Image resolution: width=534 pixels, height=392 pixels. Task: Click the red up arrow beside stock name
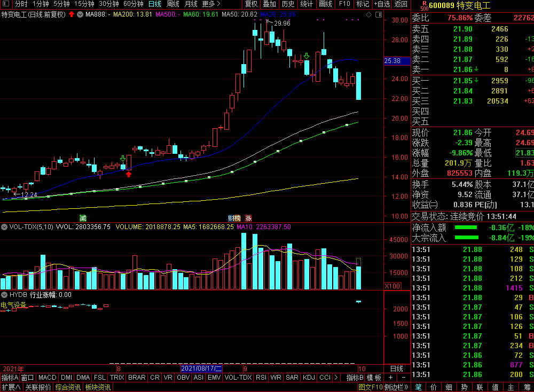pos(72,14)
